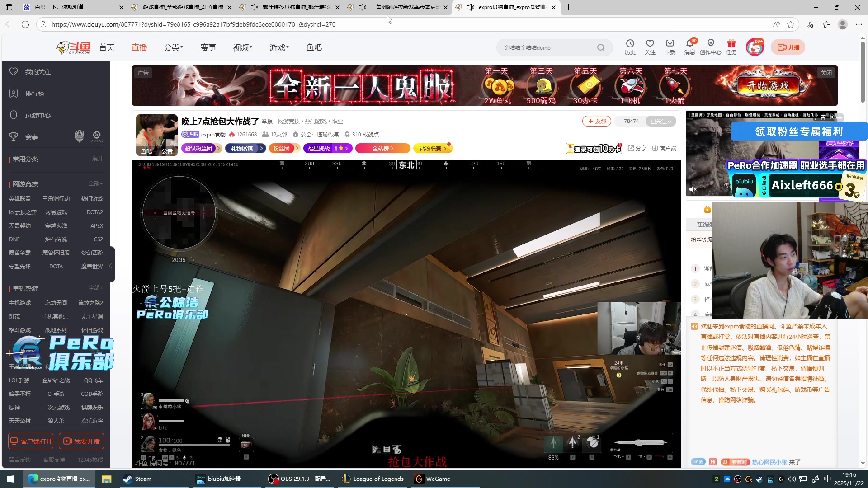Image resolution: width=868 pixels, height=488 pixels.
Task: Click the 关注 heart icon in header
Action: (x=650, y=44)
